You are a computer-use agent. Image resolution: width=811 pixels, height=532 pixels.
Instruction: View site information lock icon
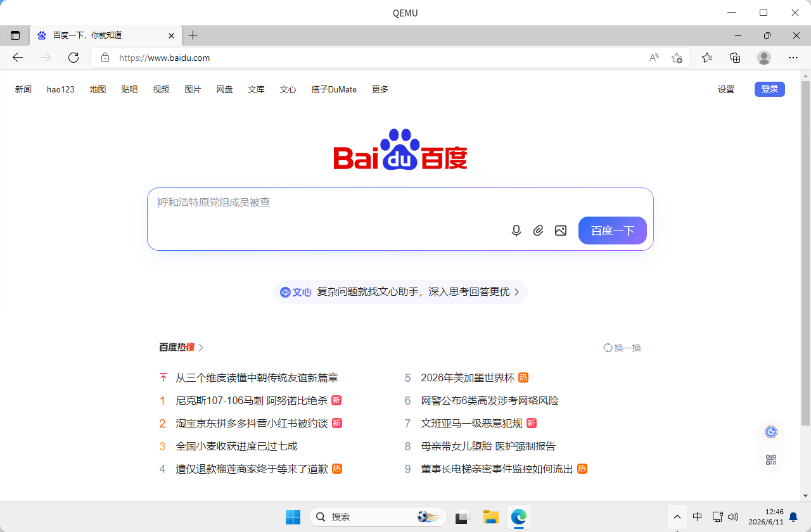105,58
